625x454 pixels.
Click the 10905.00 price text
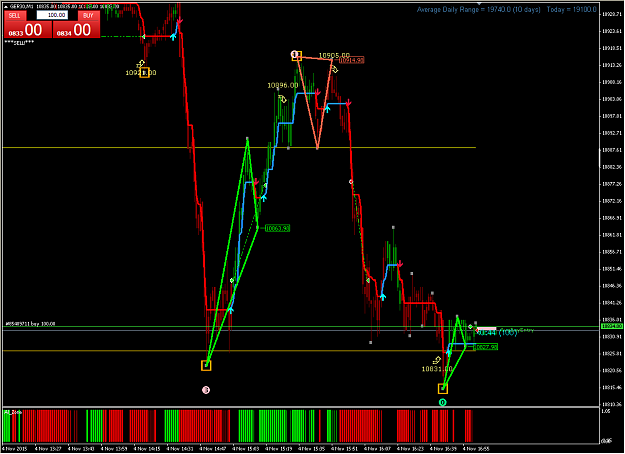pyautogui.click(x=334, y=55)
